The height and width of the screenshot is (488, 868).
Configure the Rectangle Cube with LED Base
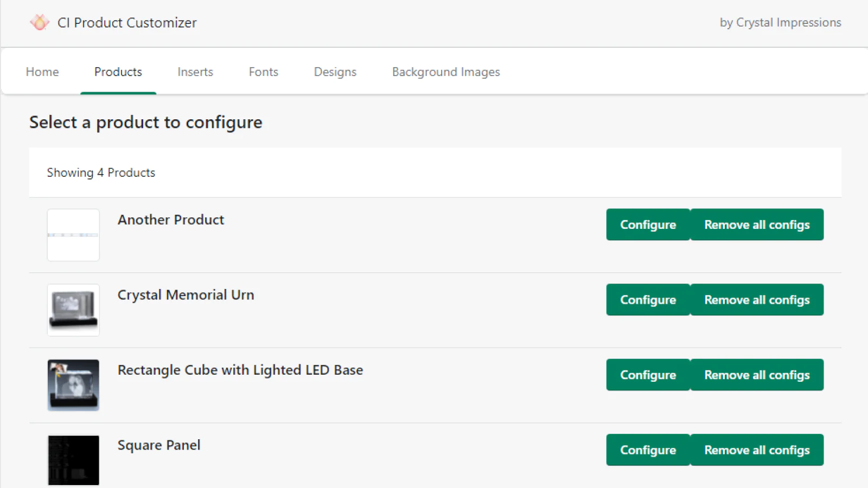pos(648,375)
